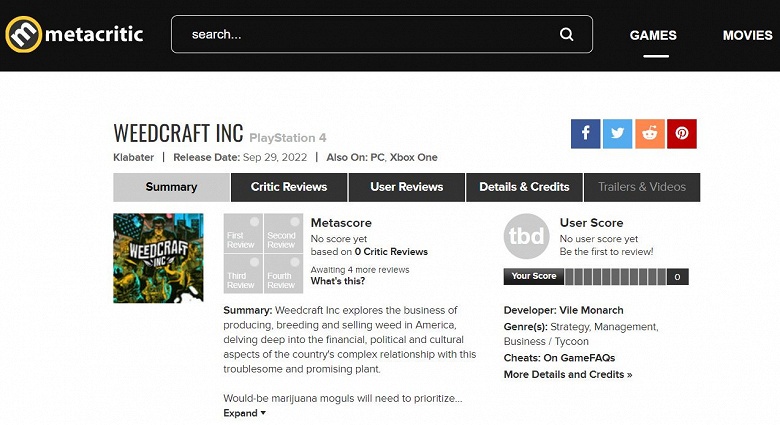The width and height of the screenshot is (780, 425).
Task: Open the Details & Credits tab
Action: (x=524, y=187)
